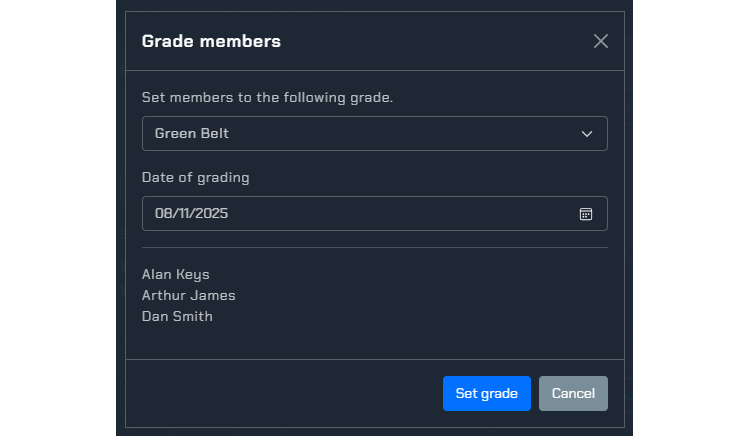Open the Green Belt grade dropdown
The height and width of the screenshot is (436, 750).
[360, 134]
